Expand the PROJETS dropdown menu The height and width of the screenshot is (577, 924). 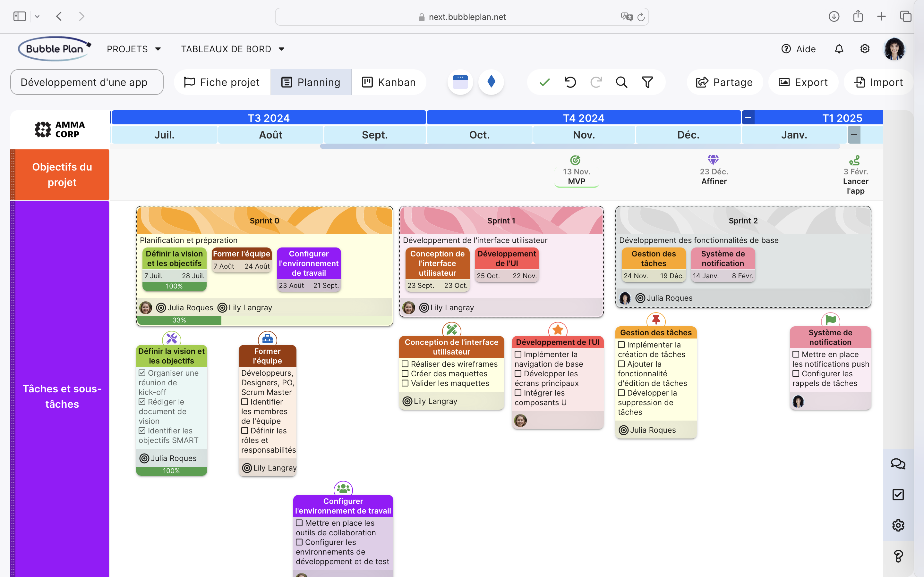coord(134,48)
